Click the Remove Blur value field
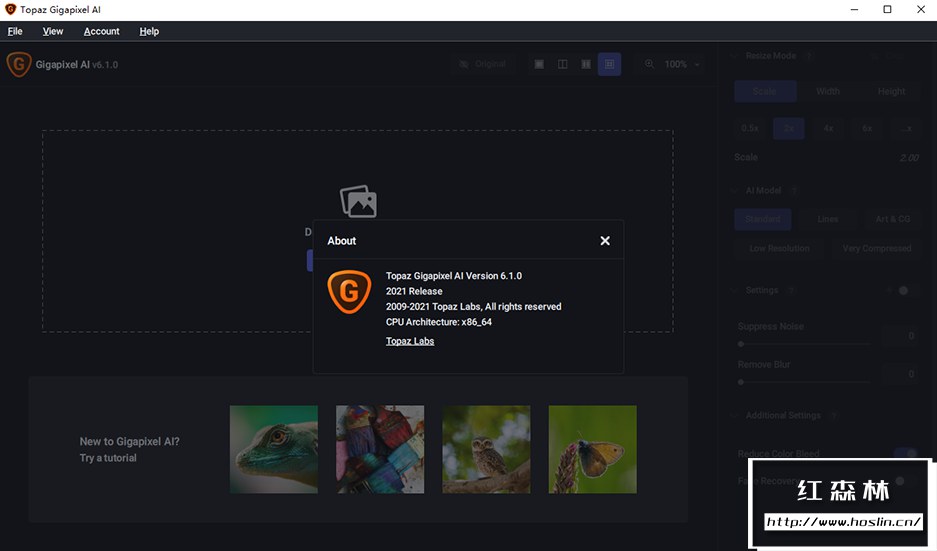 click(901, 374)
